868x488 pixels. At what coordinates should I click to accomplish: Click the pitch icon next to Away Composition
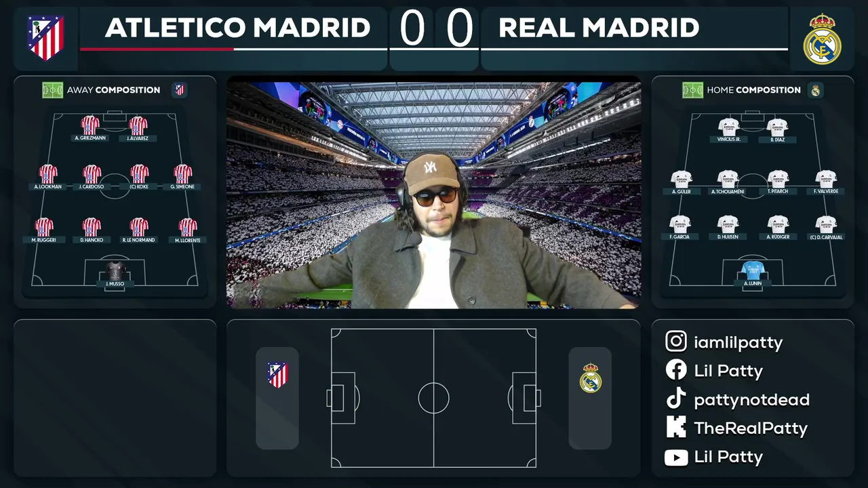pyautogui.click(x=52, y=90)
